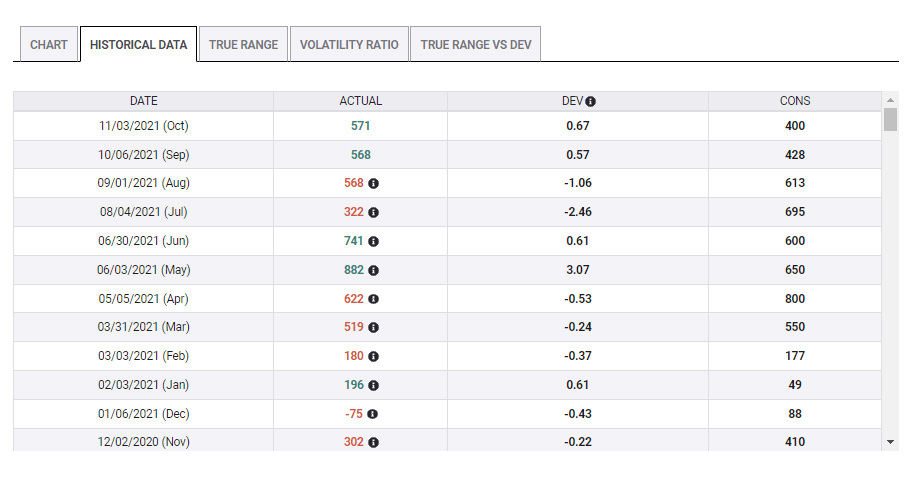The image size is (918, 496).
Task: Select the Volatility Ratio tab
Action: point(349,45)
